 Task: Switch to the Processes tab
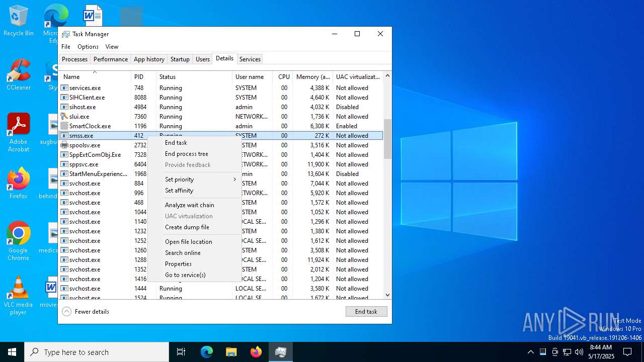(x=74, y=59)
